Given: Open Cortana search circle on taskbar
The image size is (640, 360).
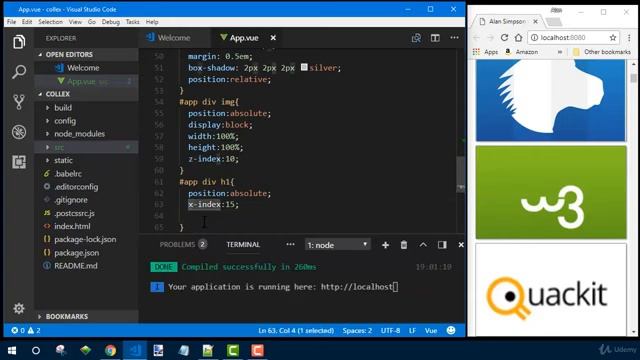Looking at the screenshot, I should point(36,351).
